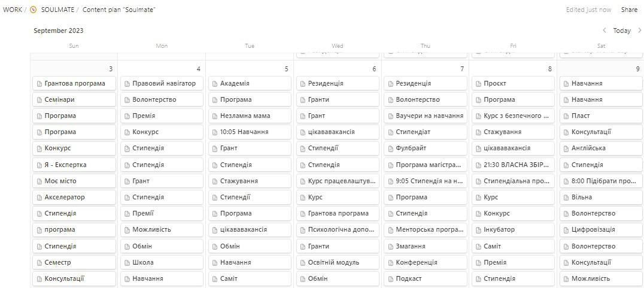Jump to Today in the calendar

click(x=622, y=31)
